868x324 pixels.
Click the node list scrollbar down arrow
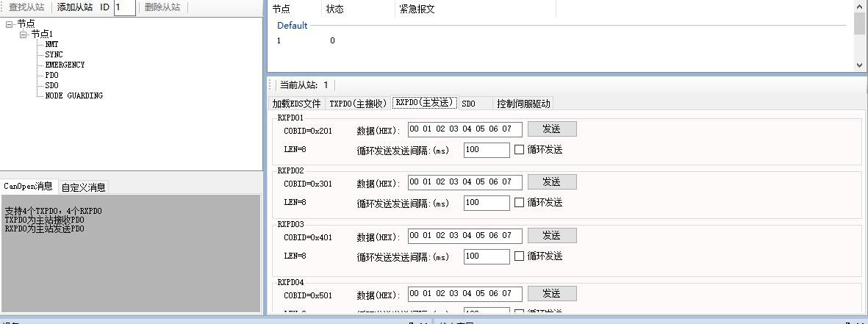tap(860, 65)
